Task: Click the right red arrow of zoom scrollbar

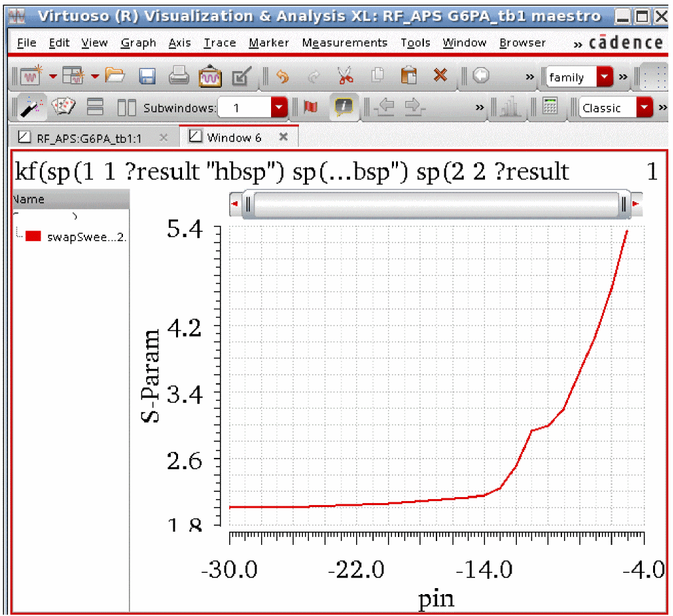Action: coord(636,204)
